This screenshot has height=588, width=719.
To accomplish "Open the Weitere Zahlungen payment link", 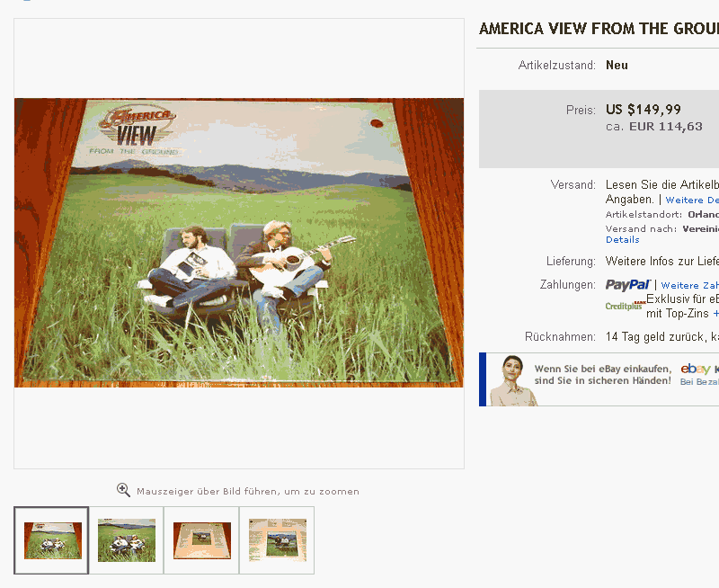I will click(689, 285).
